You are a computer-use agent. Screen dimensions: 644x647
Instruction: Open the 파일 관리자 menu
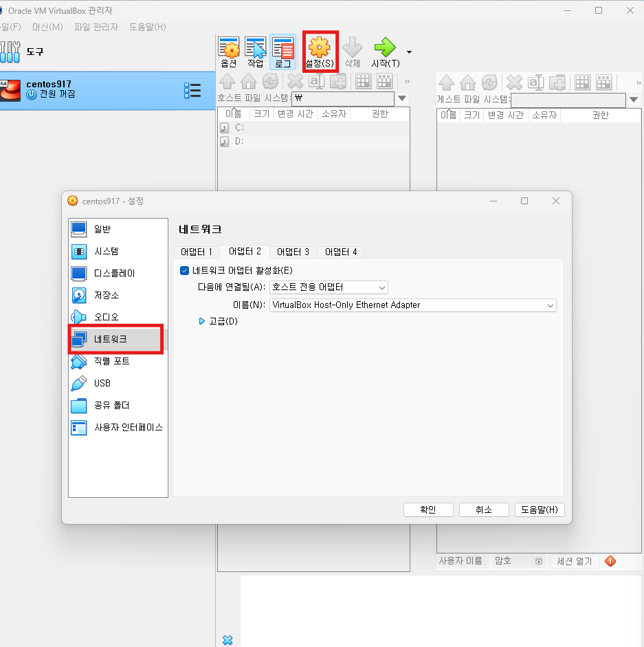[x=96, y=27]
